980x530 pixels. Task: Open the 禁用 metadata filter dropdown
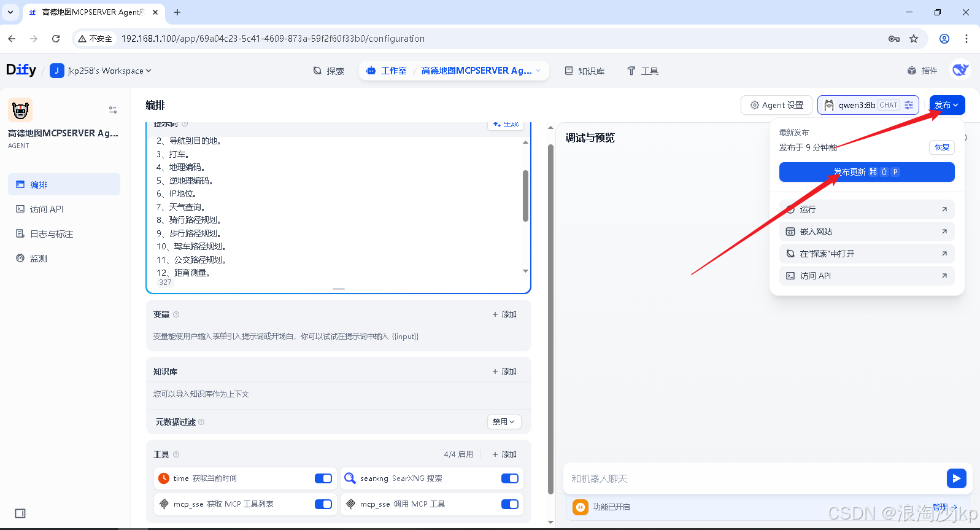[504, 422]
